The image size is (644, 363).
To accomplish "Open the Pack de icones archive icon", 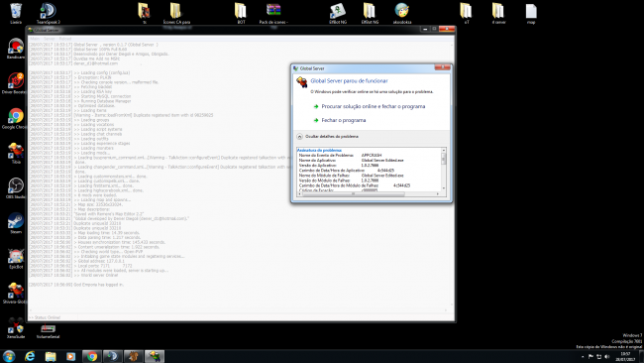I will coord(273,13).
